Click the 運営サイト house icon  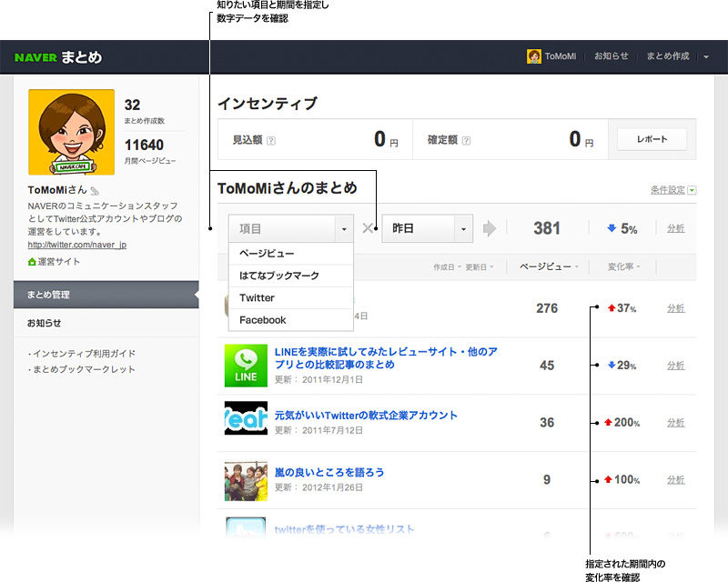click(x=32, y=262)
